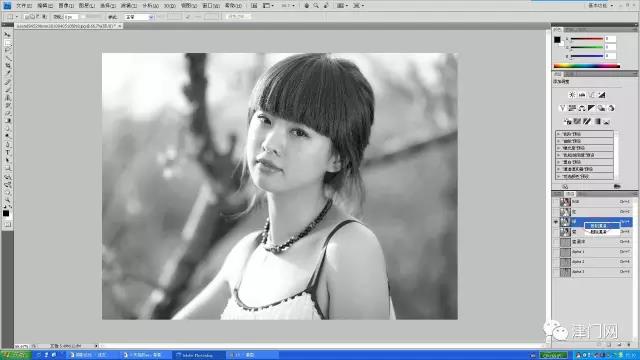Select the Move tool
The height and width of the screenshot is (360, 640).
(7, 35)
